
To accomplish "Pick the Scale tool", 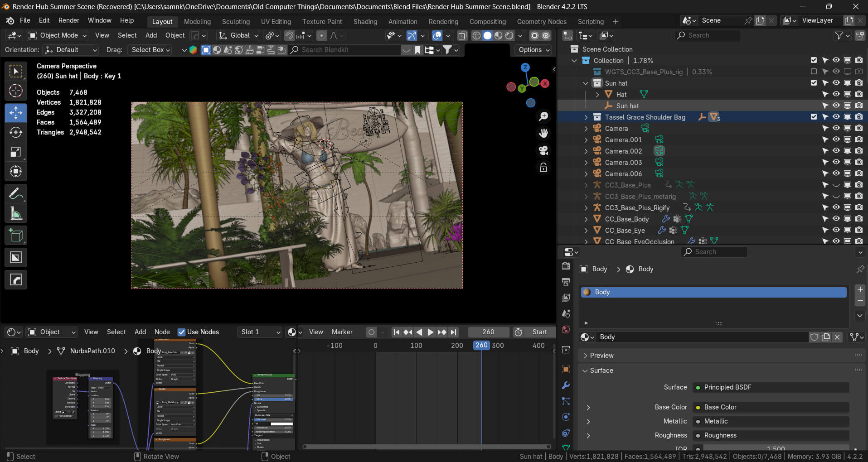I will [x=16, y=152].
